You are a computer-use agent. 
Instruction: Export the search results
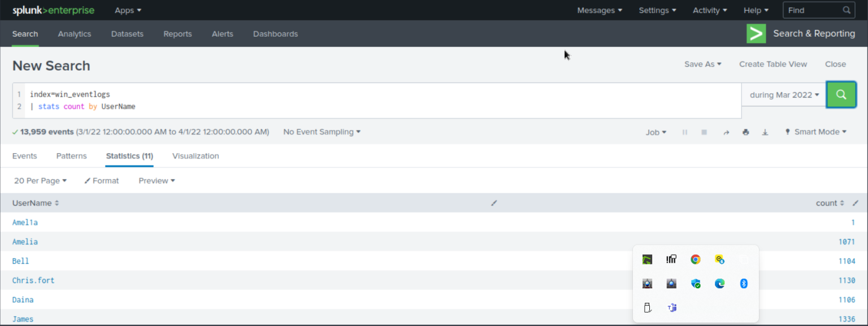pos(765,132)
